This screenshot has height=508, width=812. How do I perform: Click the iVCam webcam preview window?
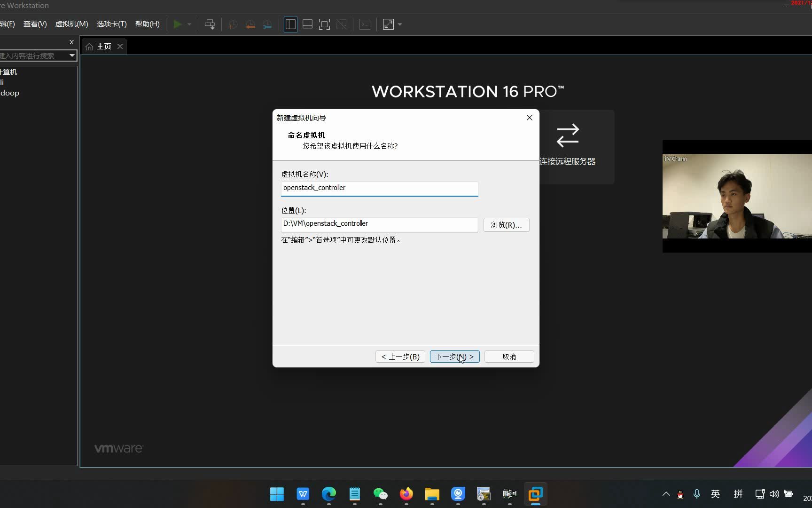[x=737, y=196]
